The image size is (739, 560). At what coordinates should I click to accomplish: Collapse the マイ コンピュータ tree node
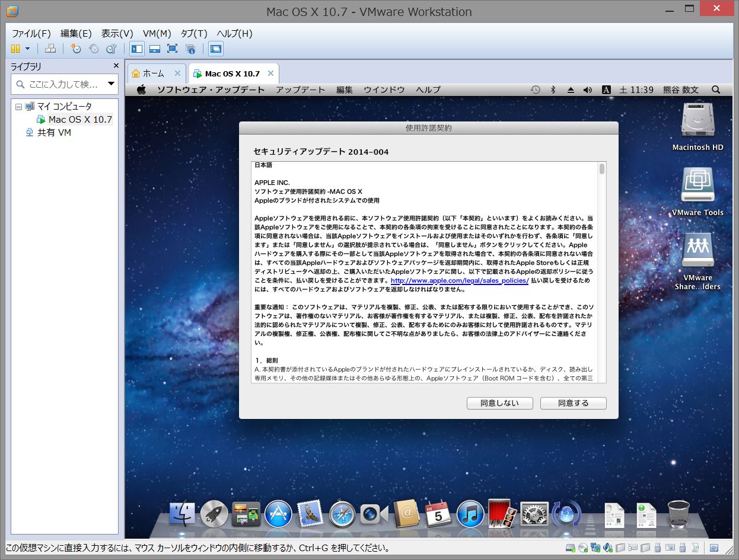pyautogui.click(x=18, y=107)
